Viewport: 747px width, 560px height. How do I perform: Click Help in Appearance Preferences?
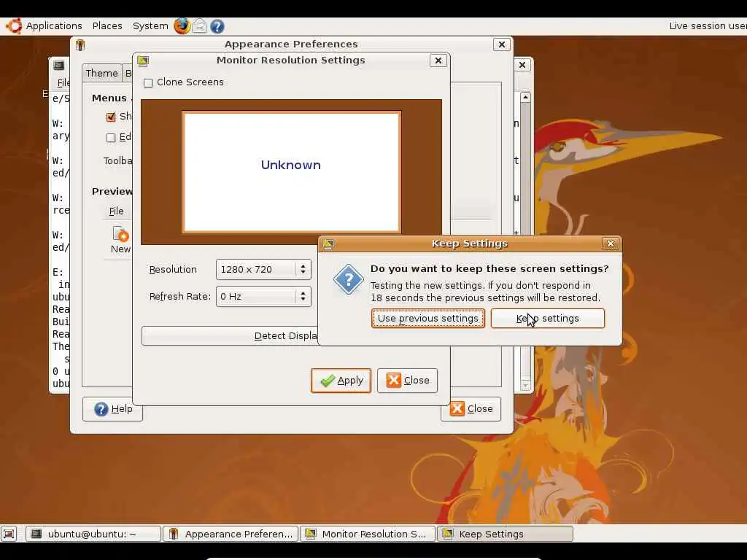click(112, 409)
